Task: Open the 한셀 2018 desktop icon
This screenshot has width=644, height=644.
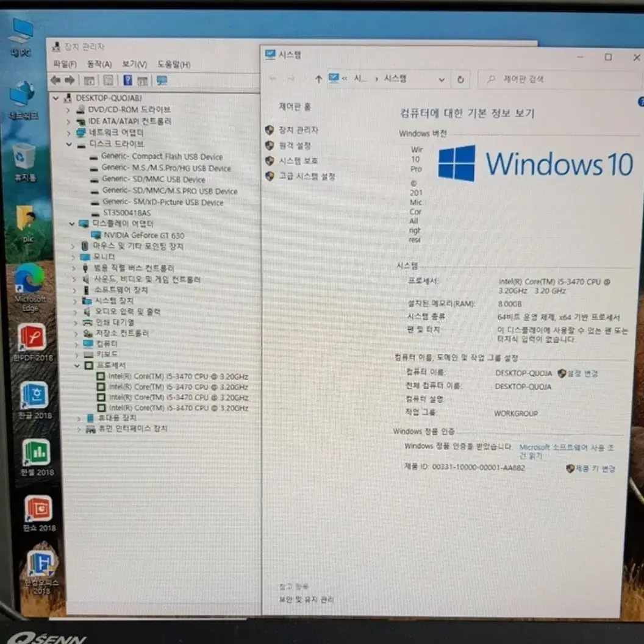Action: pyautogui.click(x=37, y=457)
